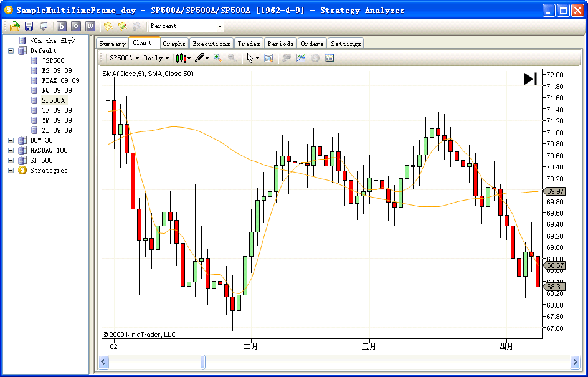Viewport: 588px width, 377px height.
Task: Switch to the Summary tab
Action: point(112,44)
